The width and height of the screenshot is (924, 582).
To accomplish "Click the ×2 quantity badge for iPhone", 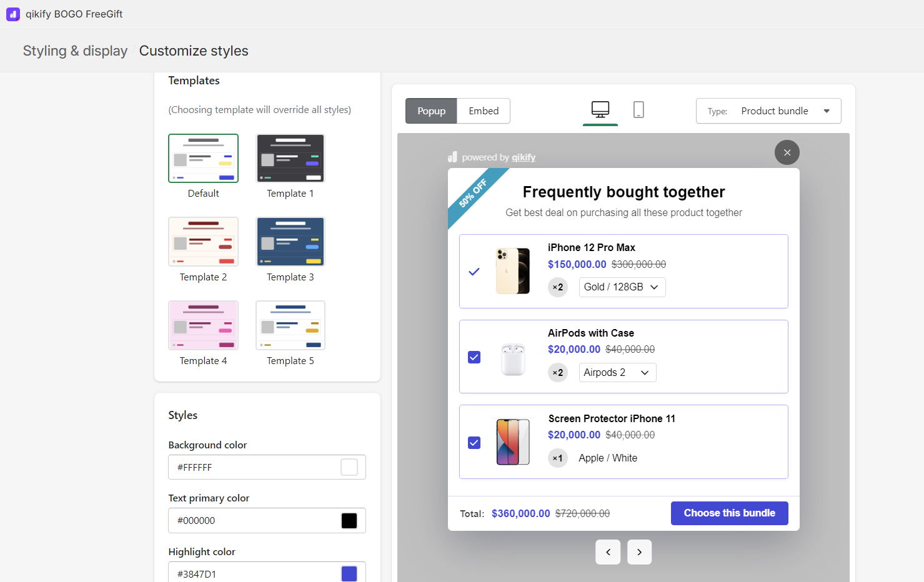I will [558, 287].
